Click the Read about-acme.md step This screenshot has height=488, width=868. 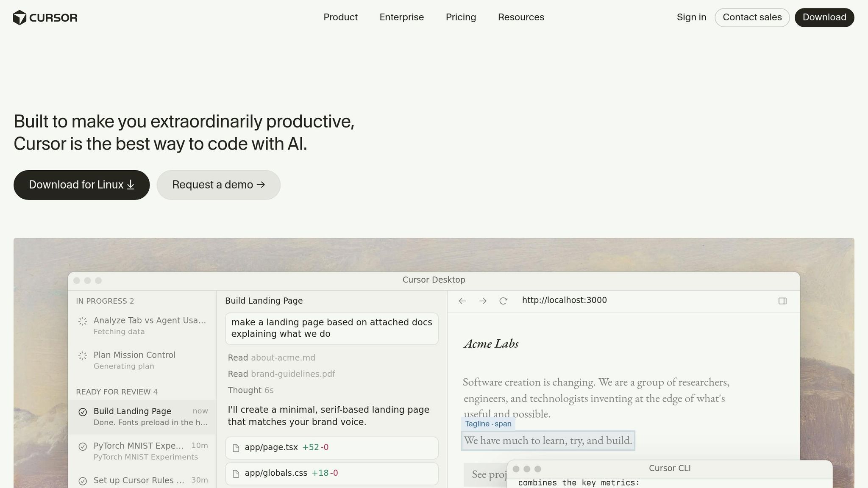[x=272, y=358]
